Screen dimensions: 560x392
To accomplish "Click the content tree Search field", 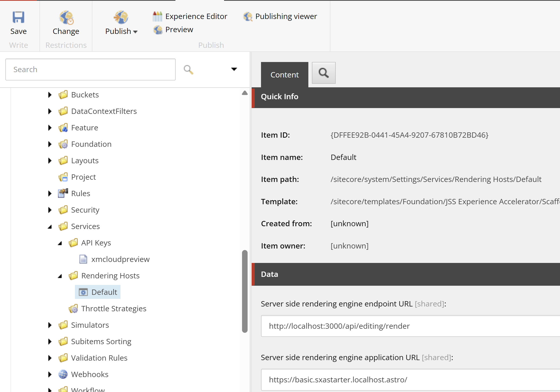I will [x=90, y=70].
